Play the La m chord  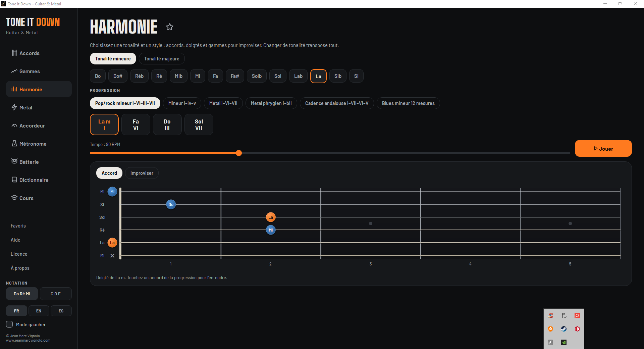104,124
